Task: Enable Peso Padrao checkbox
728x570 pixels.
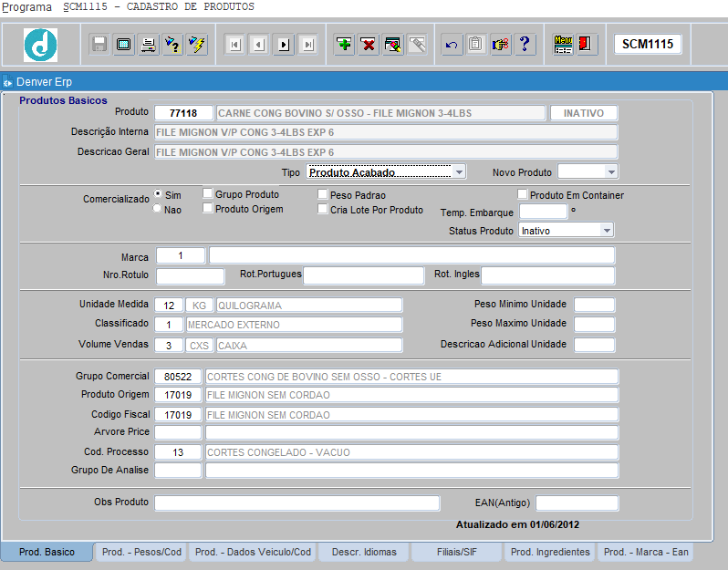Action: 323,194
